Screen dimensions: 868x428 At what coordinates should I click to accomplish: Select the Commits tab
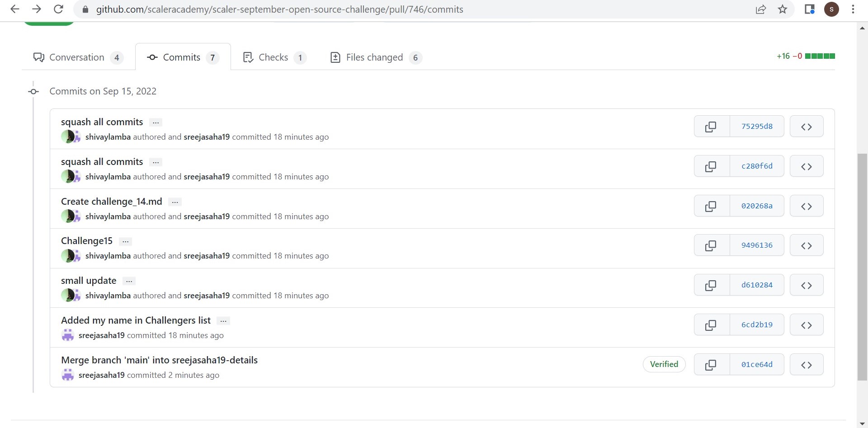[x=183, y=57]
